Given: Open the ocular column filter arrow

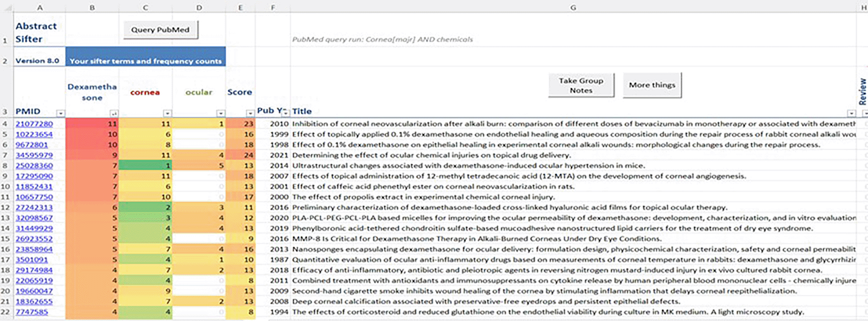Looking at the screenshot, I should coord(220,113).
